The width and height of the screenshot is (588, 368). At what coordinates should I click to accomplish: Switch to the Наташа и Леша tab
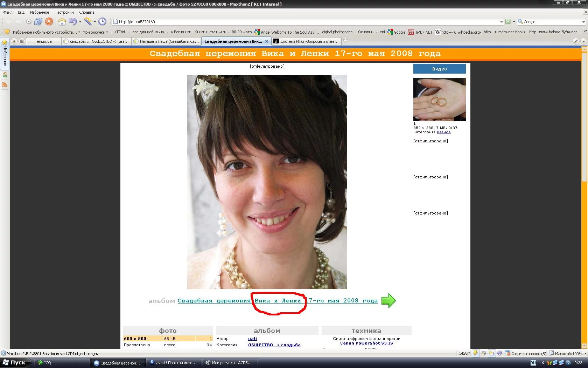[166, 41]
